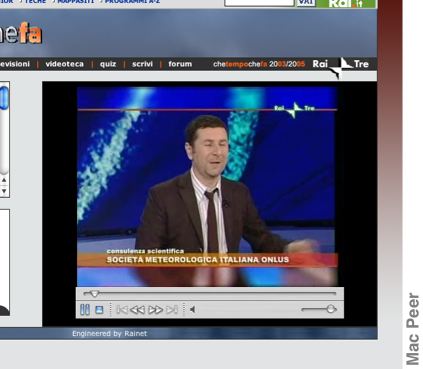This screenshot has width=423, height=369.
Task: Open the scrivi menu item
Action: 142,64
